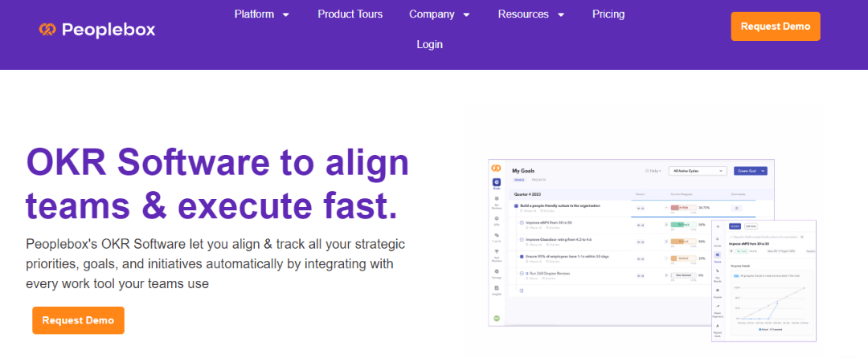Click the Login link
Screen dimensions: 868x358
(429, 44)
